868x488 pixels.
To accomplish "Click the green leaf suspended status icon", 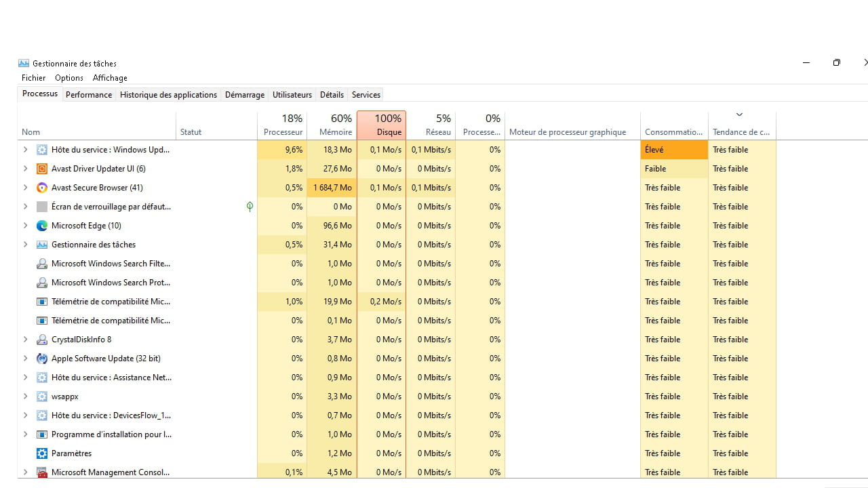I will pyautogui.click(x=250, y=207).
